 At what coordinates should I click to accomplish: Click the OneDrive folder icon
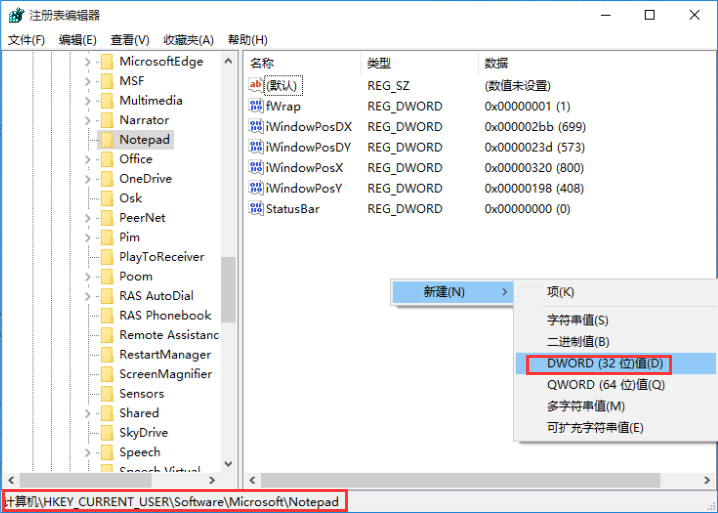(x=107, y=179)
